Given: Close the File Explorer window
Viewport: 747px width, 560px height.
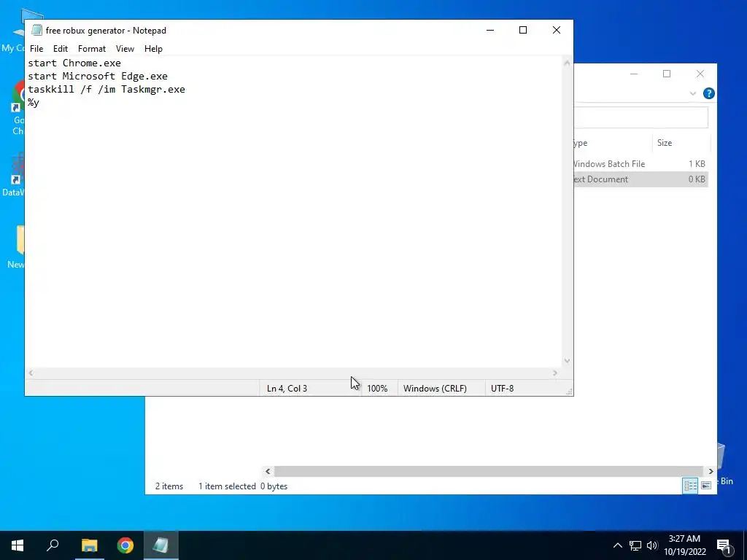Looking at the screenshot, I should pyautogui.click(x=700, y=74).
